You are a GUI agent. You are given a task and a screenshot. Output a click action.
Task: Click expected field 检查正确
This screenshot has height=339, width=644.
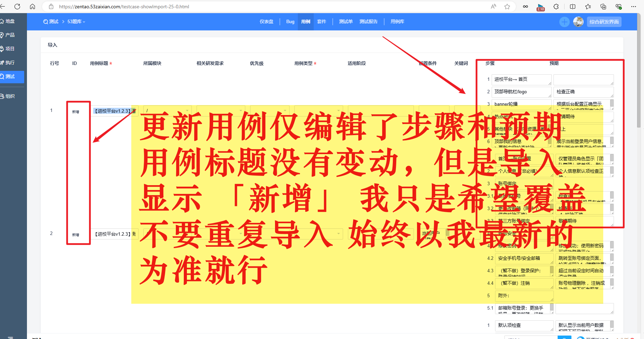584,92
